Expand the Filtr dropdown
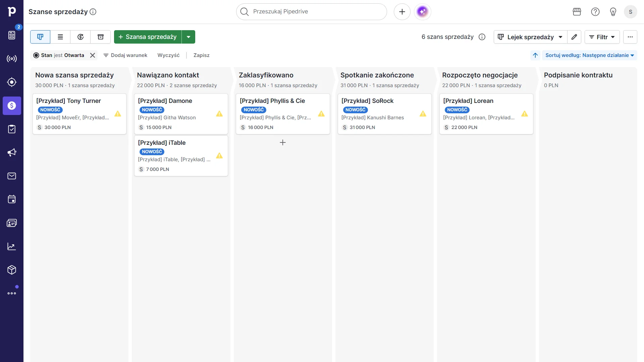644x362 pixels. coord(602,37)
